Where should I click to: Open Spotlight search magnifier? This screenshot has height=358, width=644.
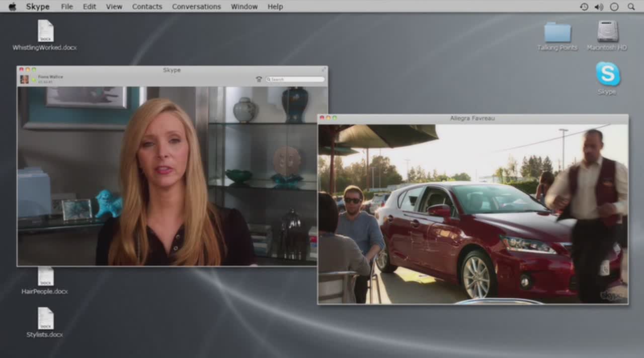click(x=631, y=7)
